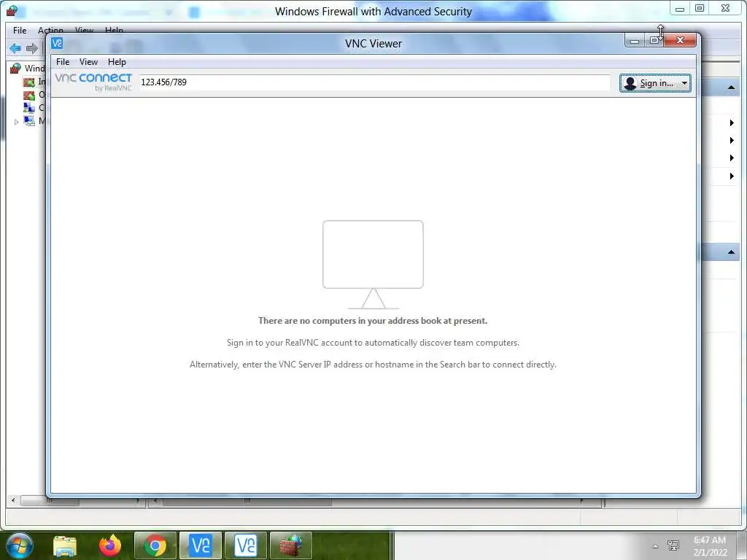Launch Google Chrome from the taskbar

(155, 545)
